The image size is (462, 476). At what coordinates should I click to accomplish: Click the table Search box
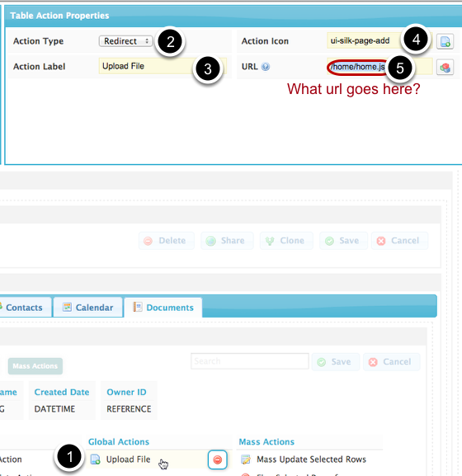pyautogui.click(x=250, y=361)
